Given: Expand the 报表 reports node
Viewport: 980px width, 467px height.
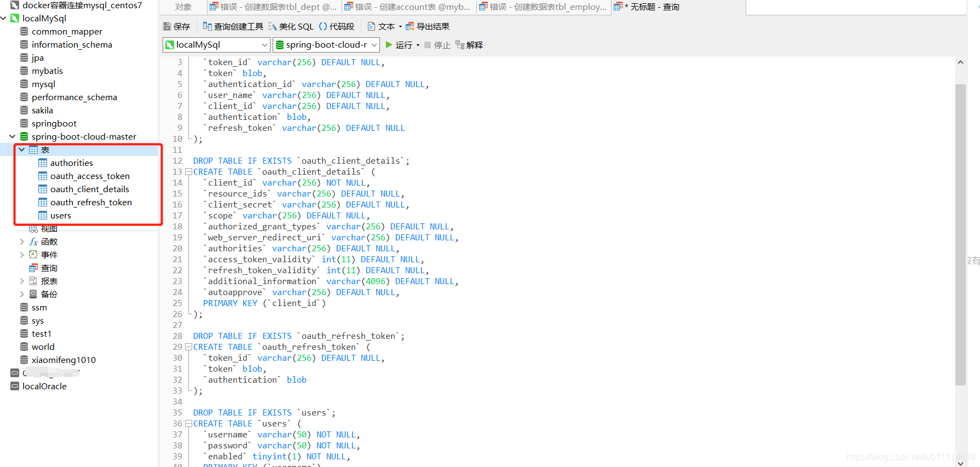Looking at the screenshot, I should pos(22,281).
